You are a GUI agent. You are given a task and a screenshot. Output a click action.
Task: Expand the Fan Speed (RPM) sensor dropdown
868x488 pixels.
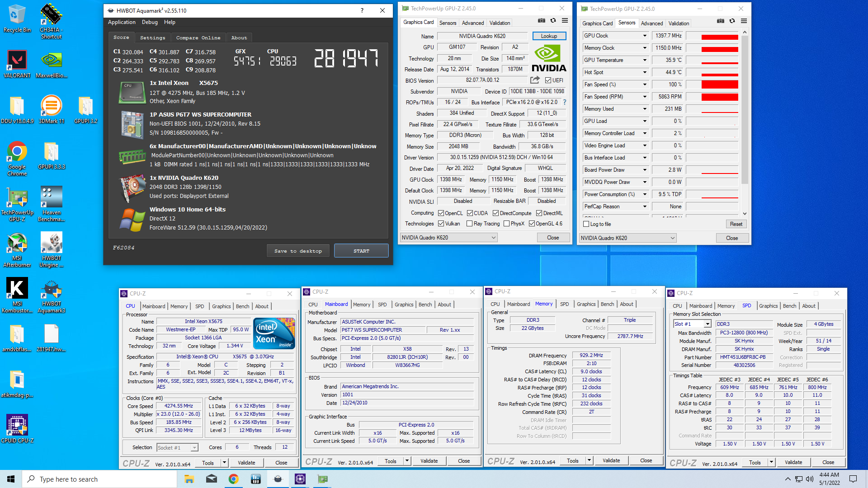point(645,97)
